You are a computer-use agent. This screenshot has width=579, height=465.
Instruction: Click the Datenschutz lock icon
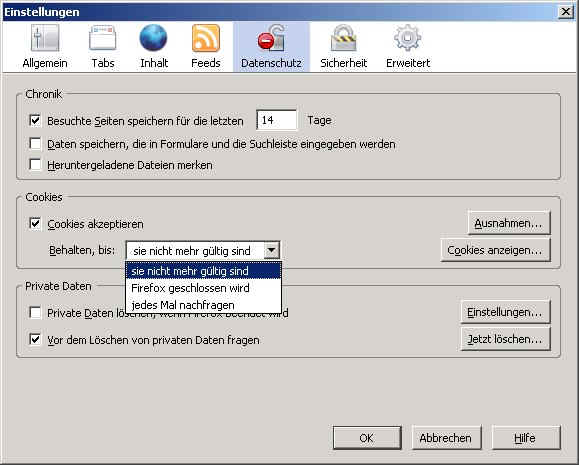(x=271, y=38)
